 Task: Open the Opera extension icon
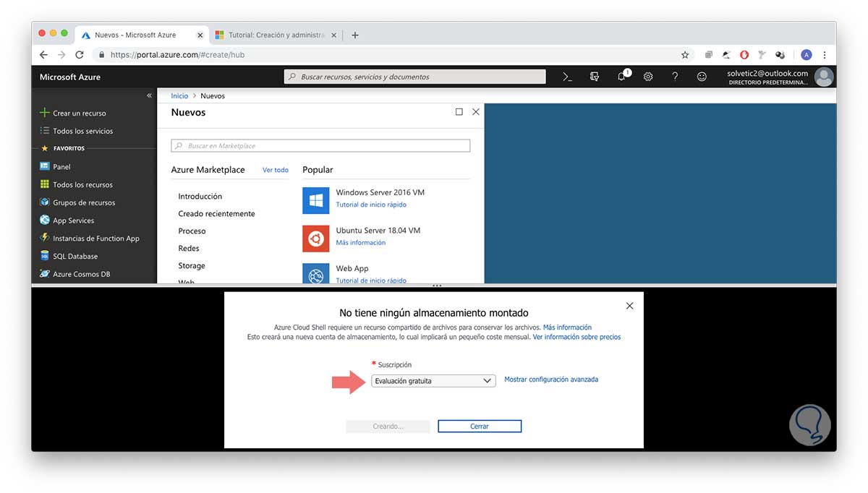click(744, 55)
